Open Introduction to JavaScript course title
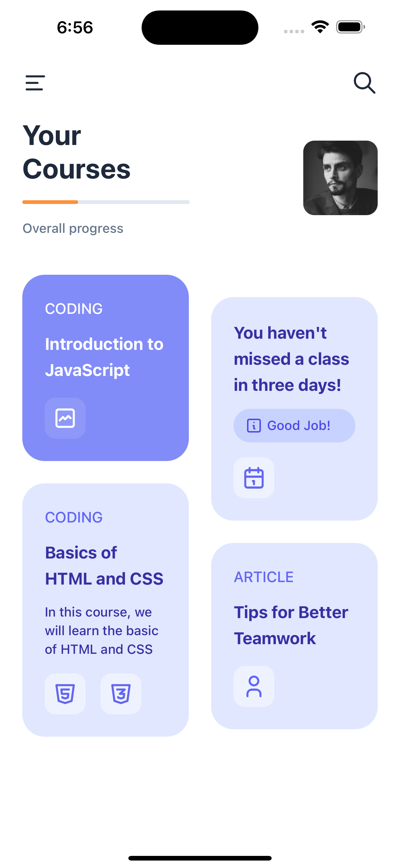This screenshot has height=868, width=400. click(x=104, y=357)
